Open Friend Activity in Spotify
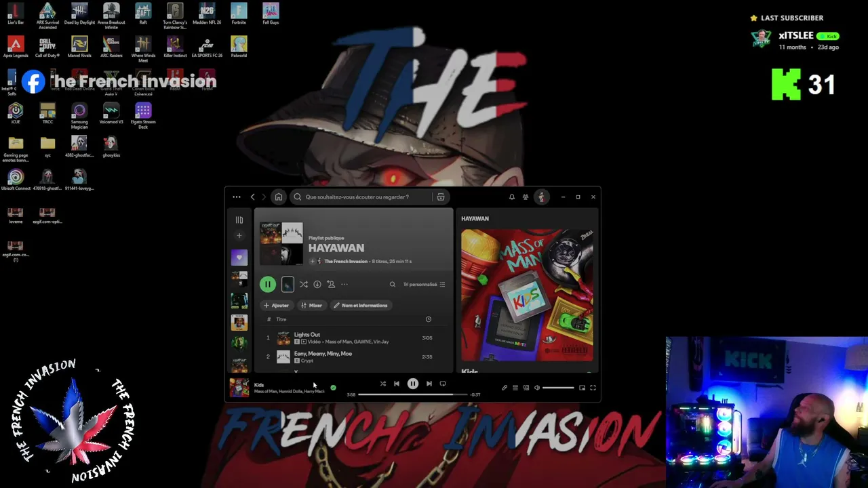 pyautogui.click(x=526, y=197)
